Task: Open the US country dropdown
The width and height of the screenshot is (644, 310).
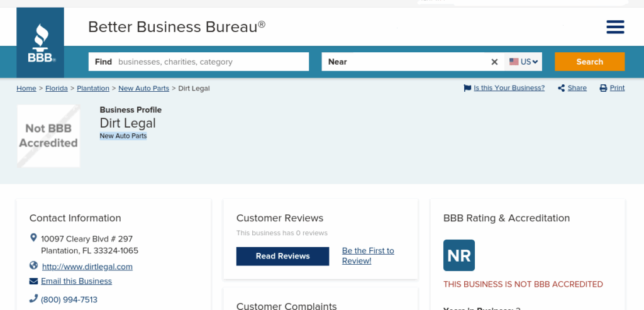Action: 524,62
